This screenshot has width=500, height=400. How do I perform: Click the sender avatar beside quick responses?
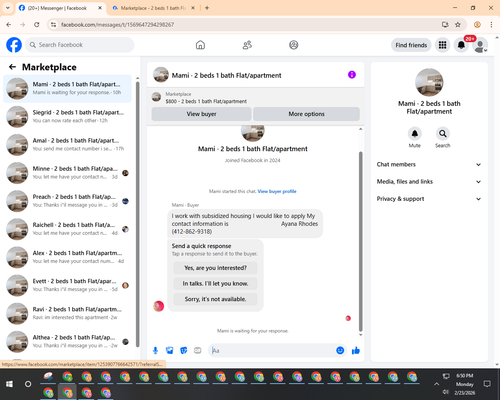point(159,306)
